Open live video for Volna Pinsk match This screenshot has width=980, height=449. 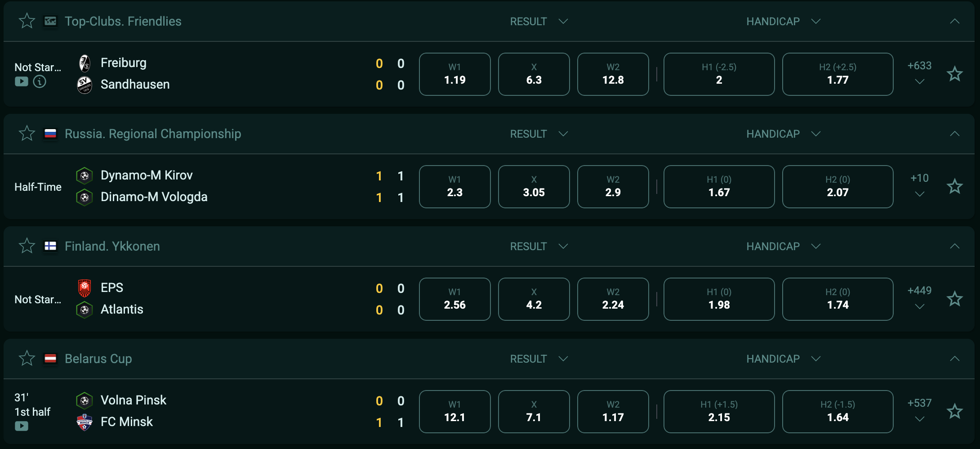click(22, 426)
